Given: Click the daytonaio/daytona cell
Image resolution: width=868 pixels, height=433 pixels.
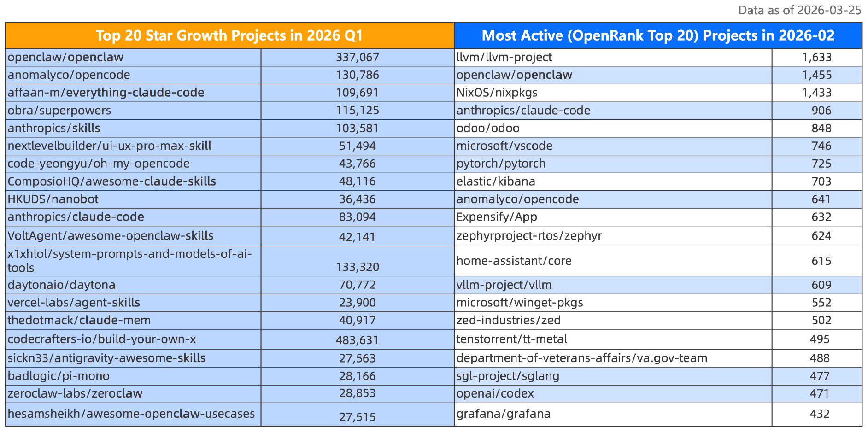Looking at the screenshot, I should coord(133,285).
